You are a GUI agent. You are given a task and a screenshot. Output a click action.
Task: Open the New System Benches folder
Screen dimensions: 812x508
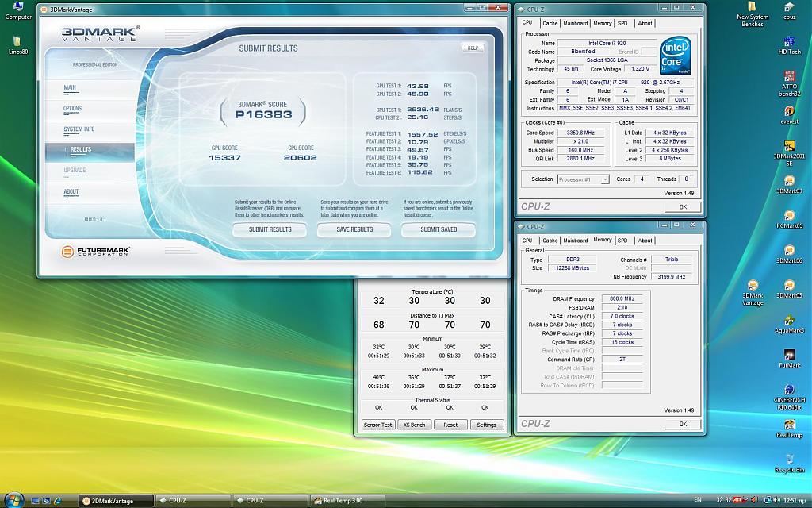pos(752,13)
